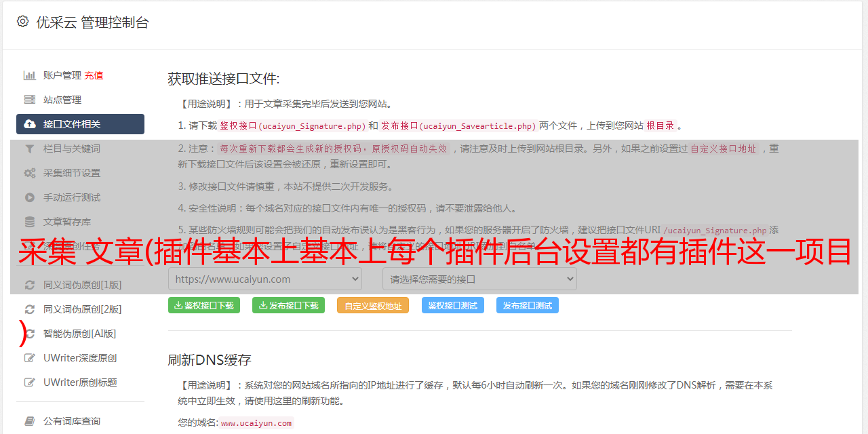Click the gear icon beside 优采云 管理控制台
This screenshot has height=434, width=868.
click(22, 22)
